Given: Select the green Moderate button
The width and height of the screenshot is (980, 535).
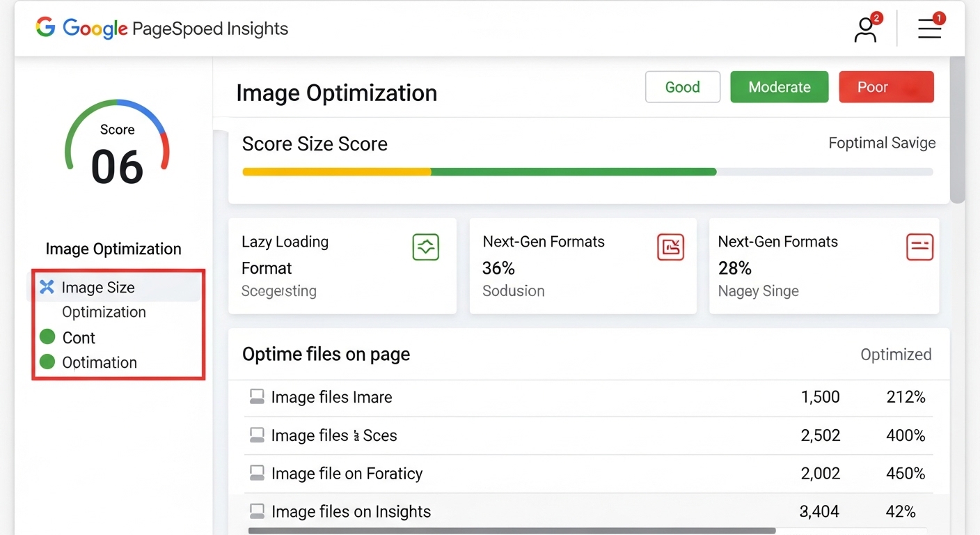Looking at the screenshot, I should point(779,87).
